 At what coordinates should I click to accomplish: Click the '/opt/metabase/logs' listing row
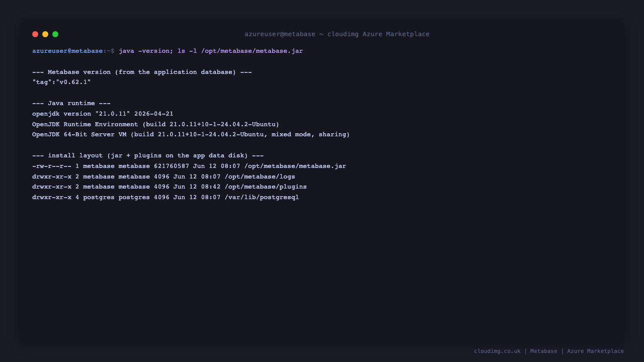pyautogui.click(x=164, y=176)
